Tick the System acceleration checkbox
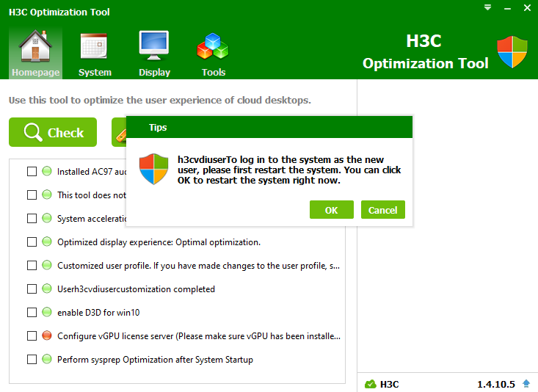This screenshot has height=392, width=538. (x=32, y=218)
